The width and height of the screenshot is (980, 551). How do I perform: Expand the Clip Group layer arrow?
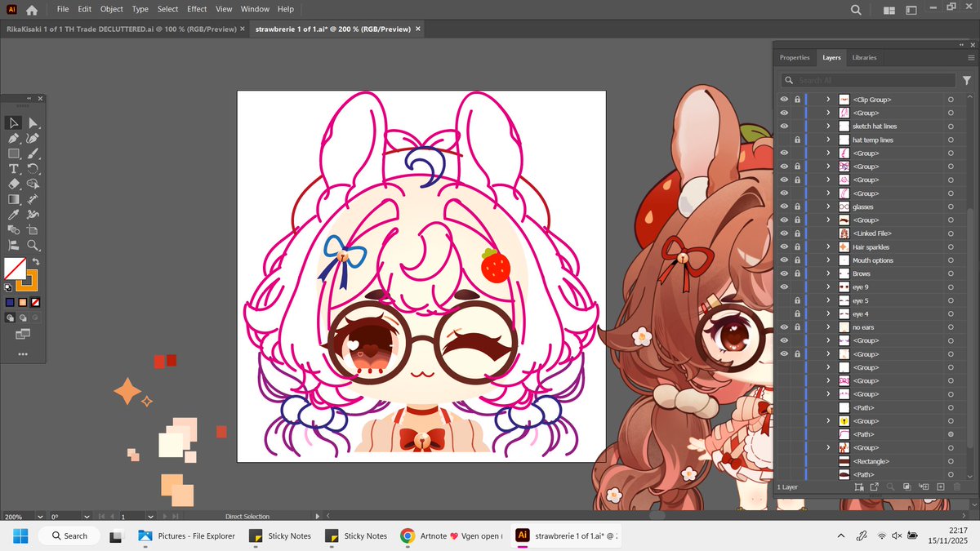828,100
